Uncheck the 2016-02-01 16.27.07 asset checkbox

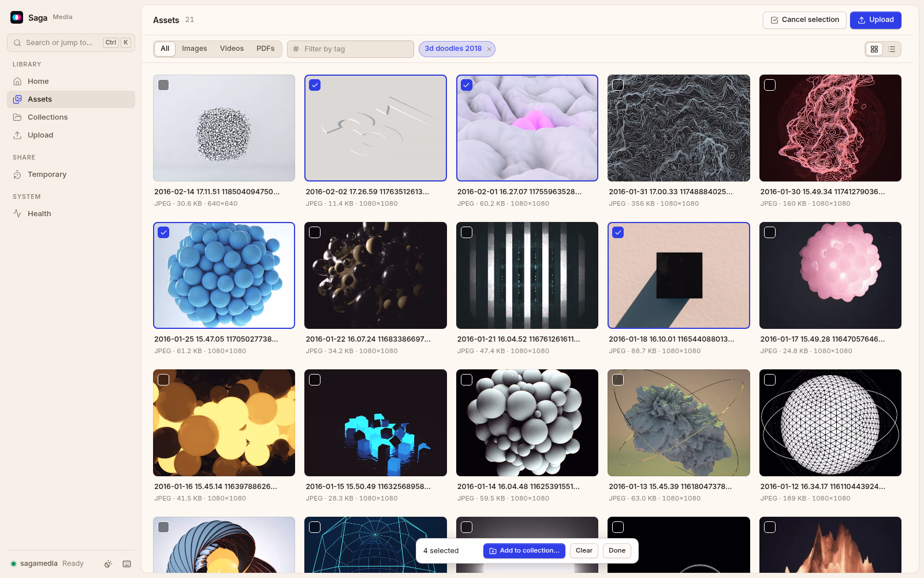point(467,85)
